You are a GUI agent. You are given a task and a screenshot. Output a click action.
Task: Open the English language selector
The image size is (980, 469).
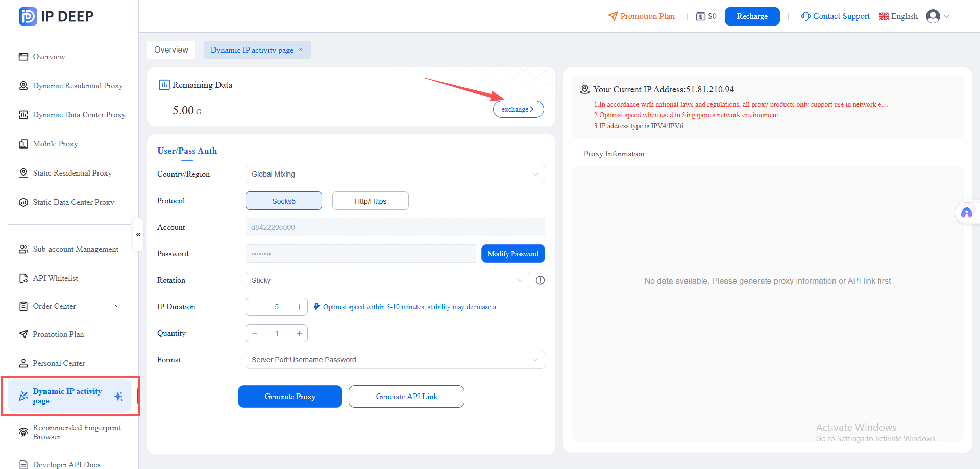898,16
